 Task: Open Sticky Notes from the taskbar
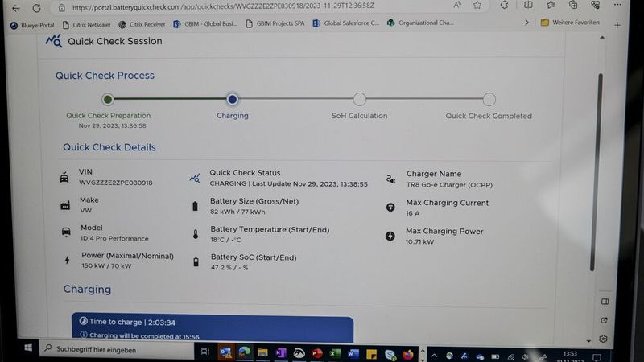[371, 354]
